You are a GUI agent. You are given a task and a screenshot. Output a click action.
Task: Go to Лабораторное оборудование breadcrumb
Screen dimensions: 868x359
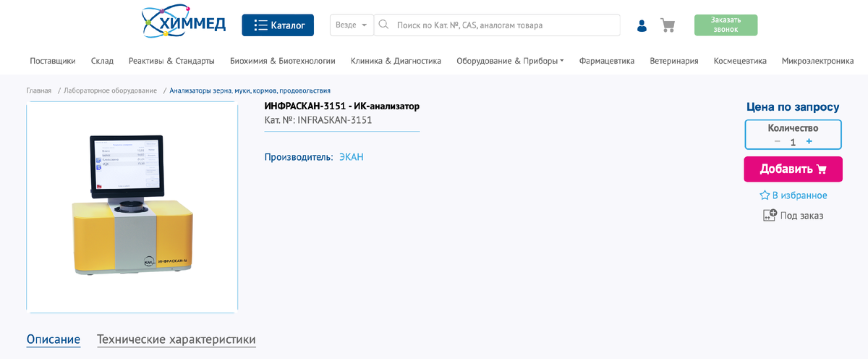tap(110, 90)
